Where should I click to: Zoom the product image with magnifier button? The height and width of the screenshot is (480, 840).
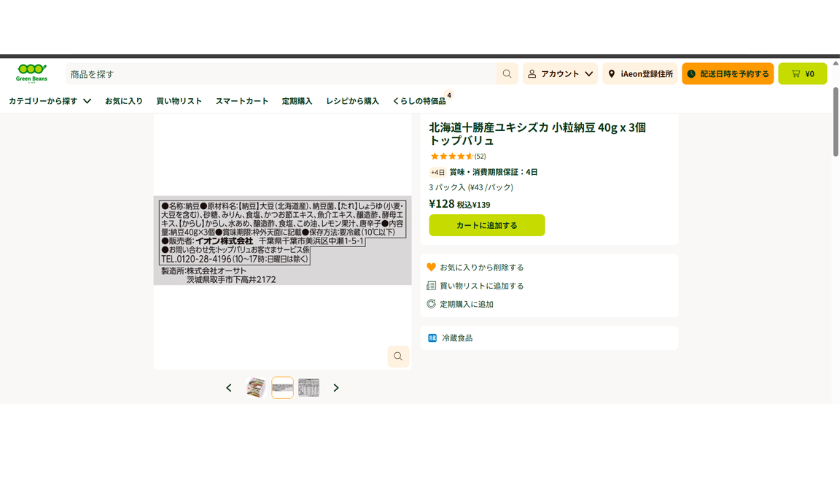(398, 356)
